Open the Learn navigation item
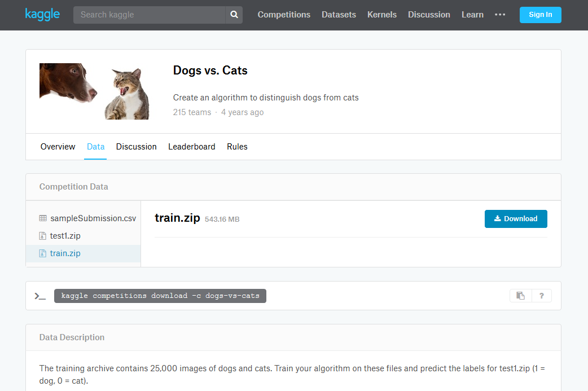 point(472,15)
